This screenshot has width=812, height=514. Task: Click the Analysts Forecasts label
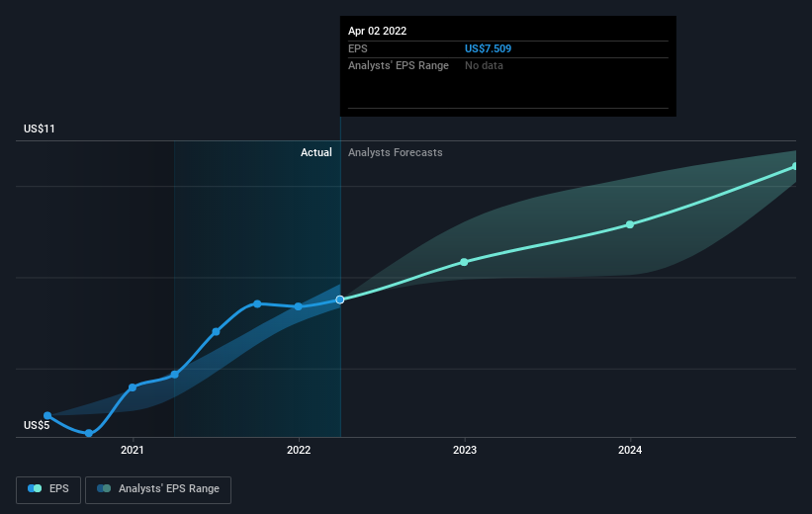396,152
